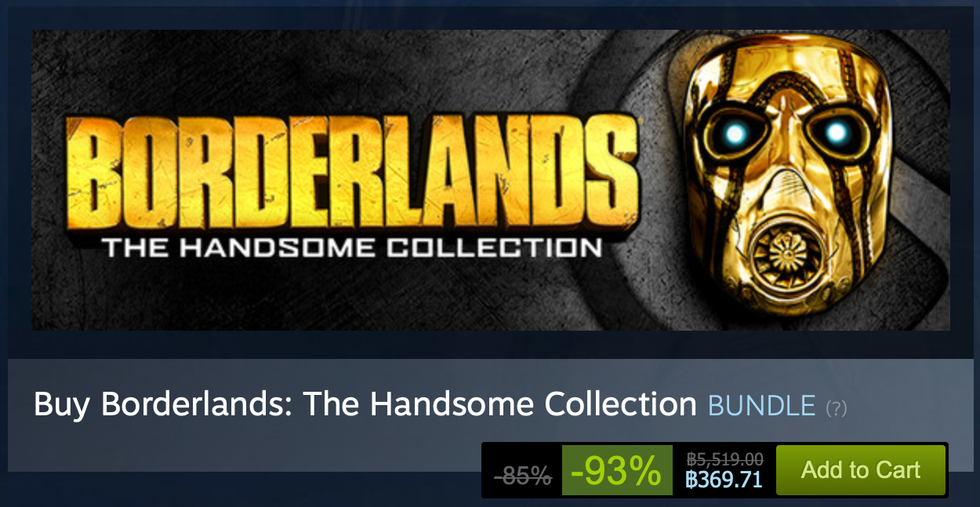Click 'THE HANDSOME COLLECTION' subtitle in banner
This screenshot has width=980, height=507.
coord(352,248)
